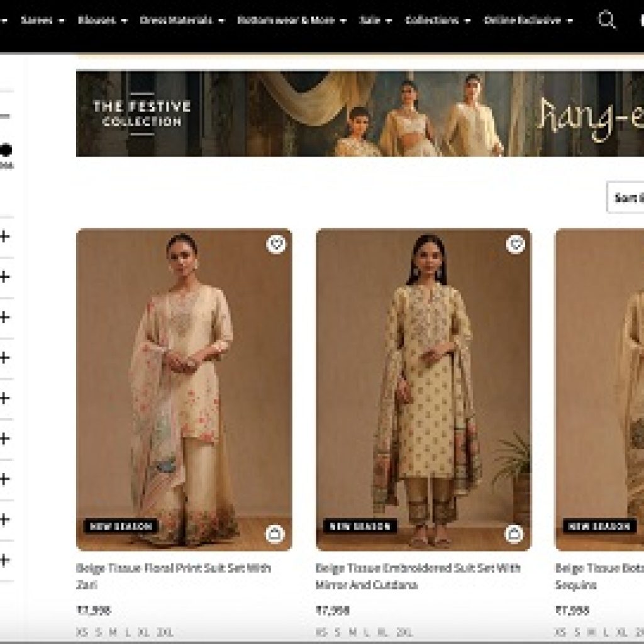The height and width of the screenshot is (644, 644).
Task: Expand the Dress Materials menu
Action: tap(182, 20)
